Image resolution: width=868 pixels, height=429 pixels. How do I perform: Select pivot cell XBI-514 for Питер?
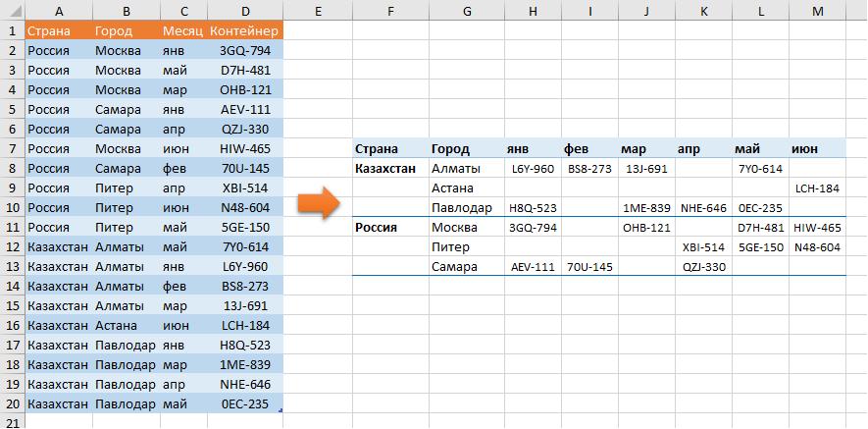click(x=703, y=247)
